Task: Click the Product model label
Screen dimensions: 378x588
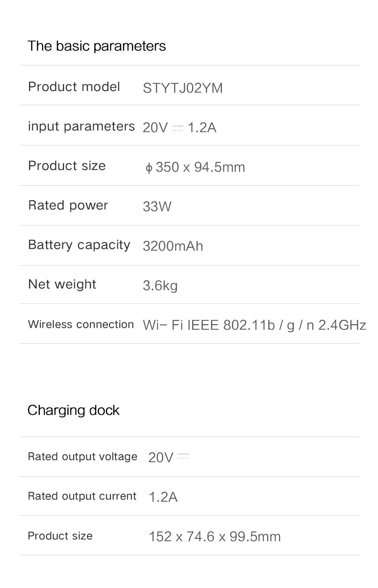Action: click(74, 87)
